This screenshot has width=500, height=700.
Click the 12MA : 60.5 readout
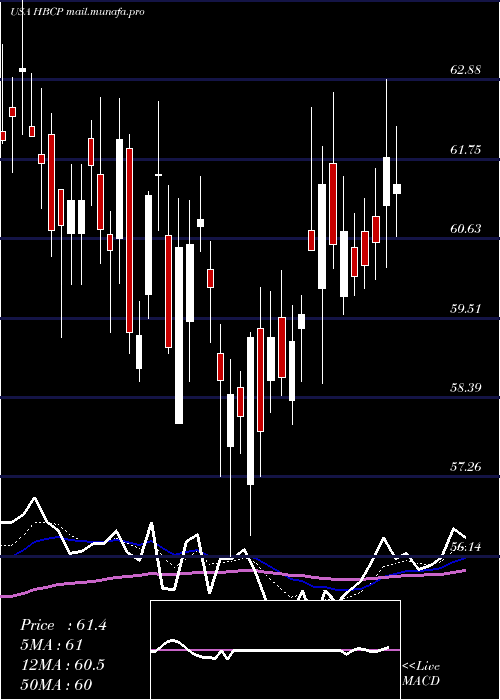(x=62, y=665)
